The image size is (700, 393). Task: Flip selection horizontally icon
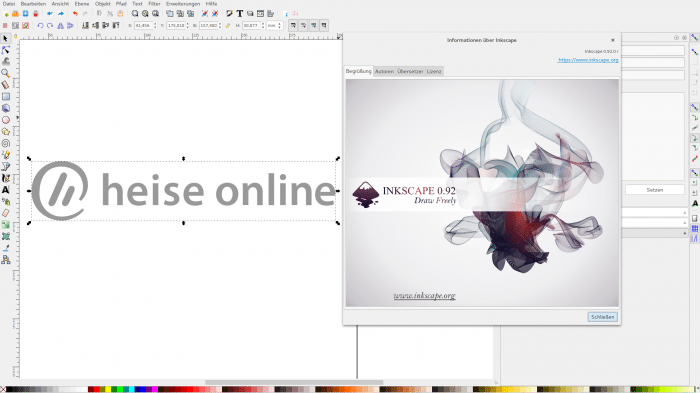pos(60,25)
